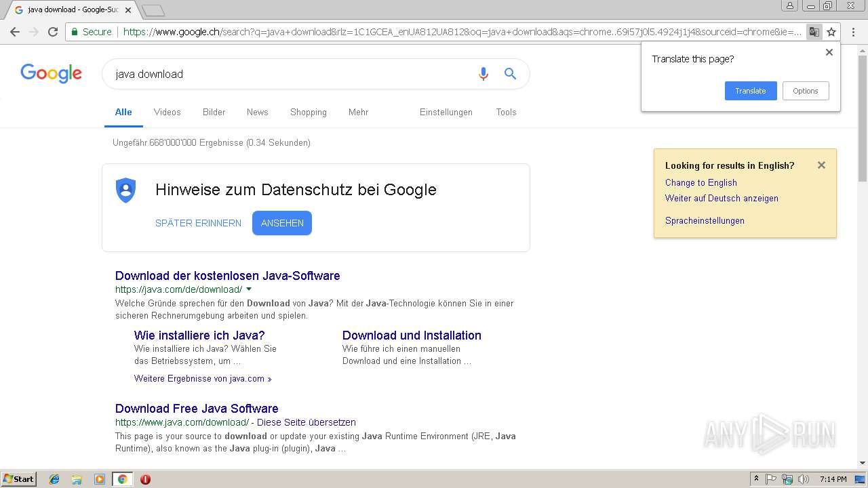Reload the page with refresh icon
This screenshot has width=868, height=488.
tap(53, 32)
